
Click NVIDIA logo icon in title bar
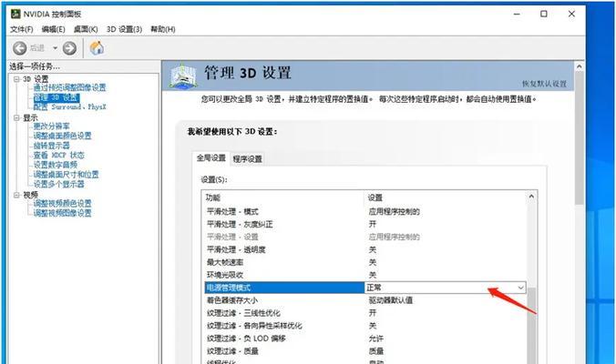pyautogui.click(x=15, y=14)
